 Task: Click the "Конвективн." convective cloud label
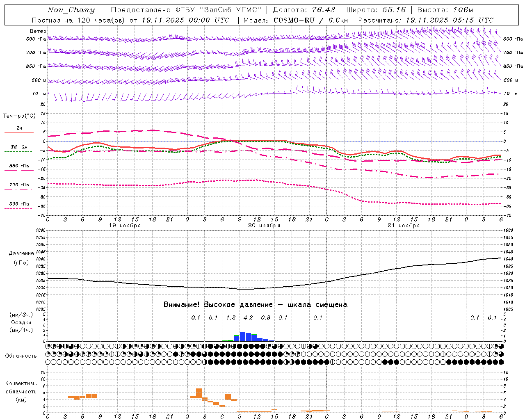(x=21, y=383)
